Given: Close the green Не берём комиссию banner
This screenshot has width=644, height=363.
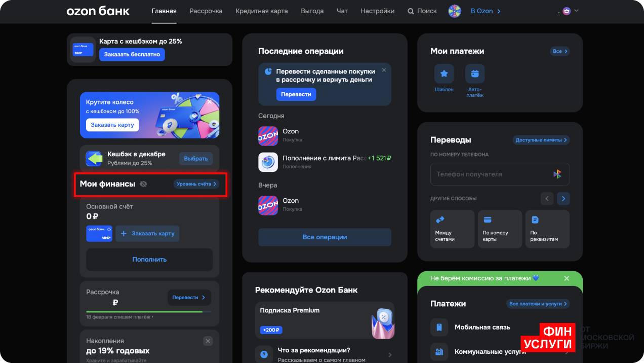Looking at the screenshot, I should pyautogui.click(x=567, y=278).
